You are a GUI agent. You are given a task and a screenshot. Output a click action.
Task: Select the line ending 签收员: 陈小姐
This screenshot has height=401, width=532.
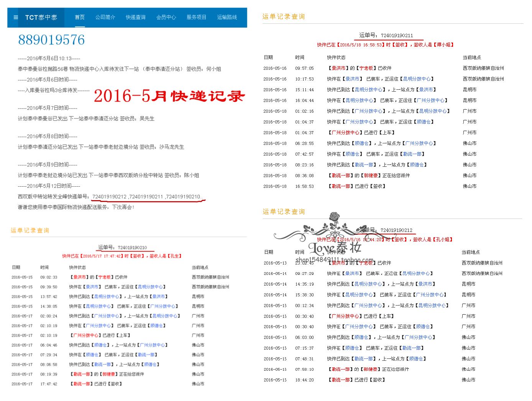coord(108,176)
